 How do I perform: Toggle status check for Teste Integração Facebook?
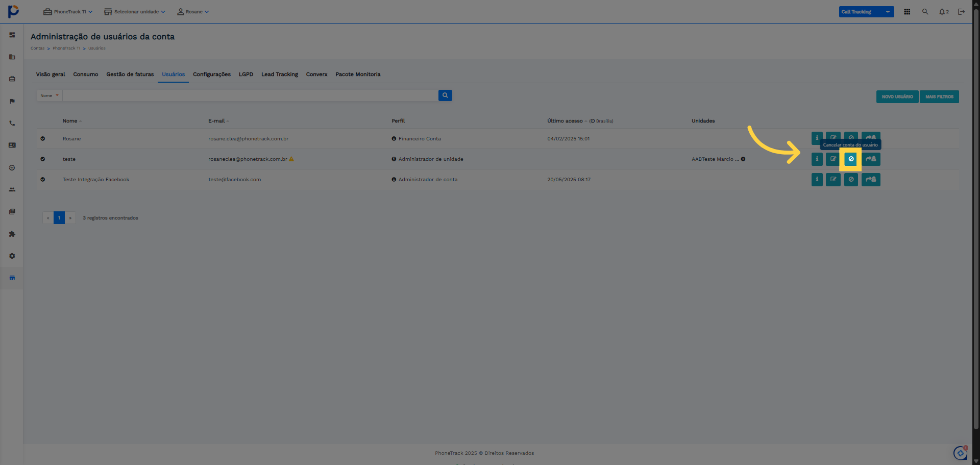pos(43,180)
